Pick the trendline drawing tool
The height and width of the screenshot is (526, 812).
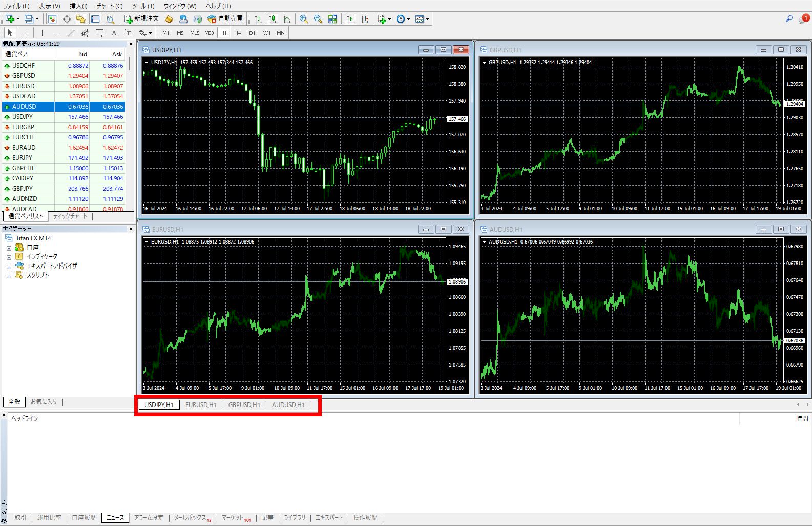coord(71,33)
